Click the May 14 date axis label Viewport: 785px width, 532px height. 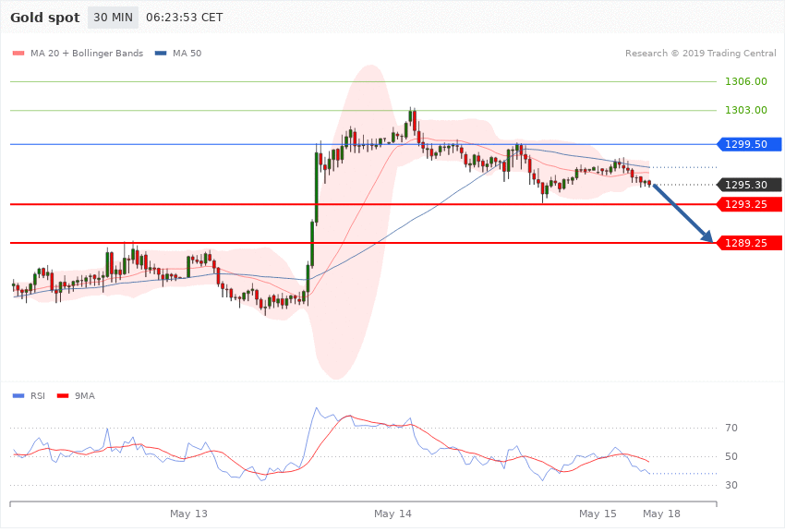click(393, 514)
